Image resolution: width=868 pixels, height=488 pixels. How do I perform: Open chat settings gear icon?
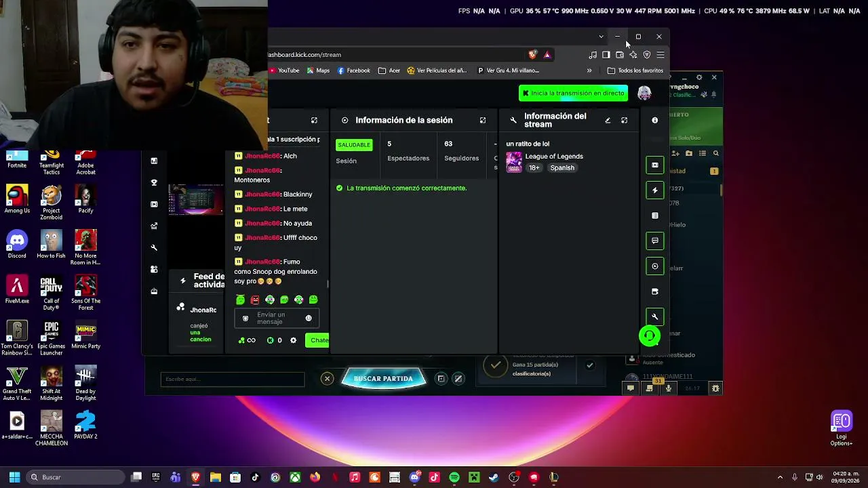click(294, 340)
